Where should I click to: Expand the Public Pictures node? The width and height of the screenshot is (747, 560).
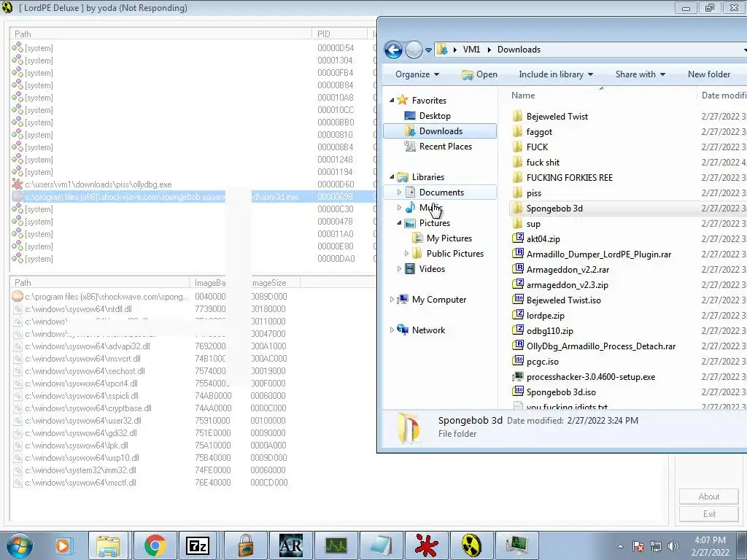coord(406,253)
